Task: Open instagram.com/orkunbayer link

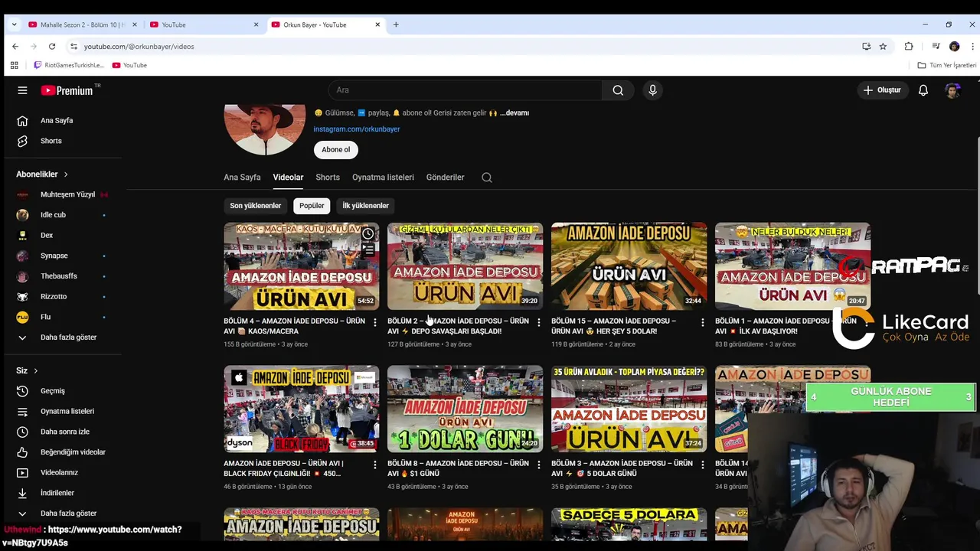Action: (x=357, y=129)
